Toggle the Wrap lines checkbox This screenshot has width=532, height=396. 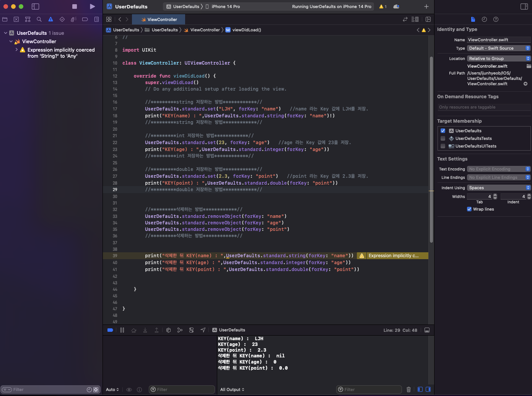[x=469, y=209]
